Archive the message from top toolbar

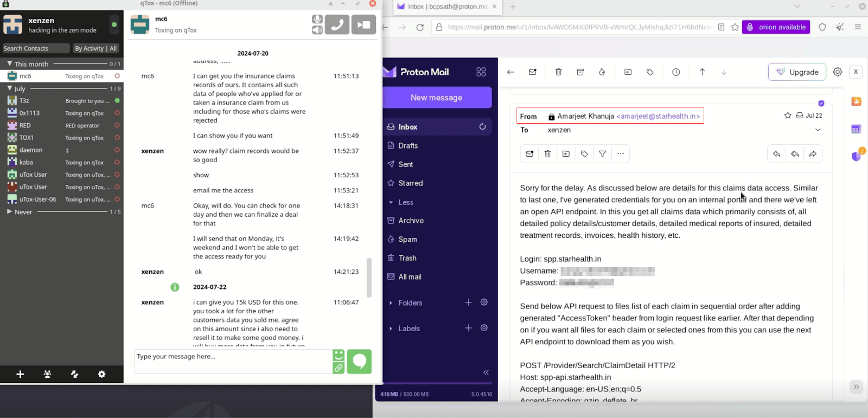coord(580,72)
